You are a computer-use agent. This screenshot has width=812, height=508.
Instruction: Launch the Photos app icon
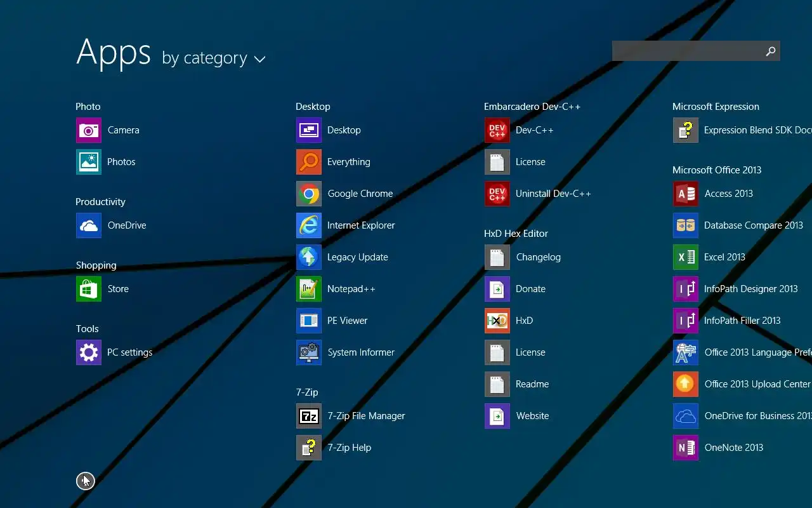[x=89, y=162]
